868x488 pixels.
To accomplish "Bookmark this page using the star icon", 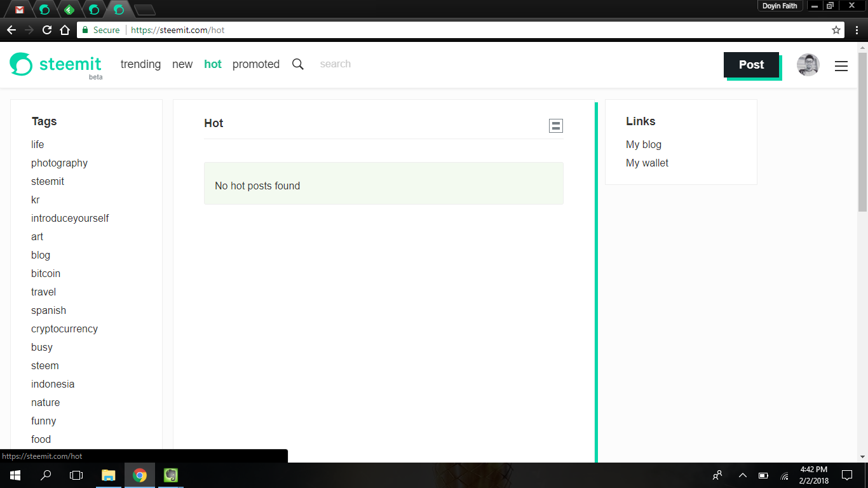I will (837, 29).
